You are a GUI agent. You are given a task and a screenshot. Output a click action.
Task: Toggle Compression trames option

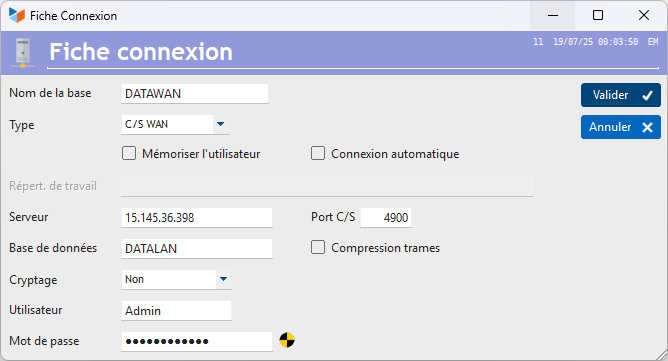(318, 247)
